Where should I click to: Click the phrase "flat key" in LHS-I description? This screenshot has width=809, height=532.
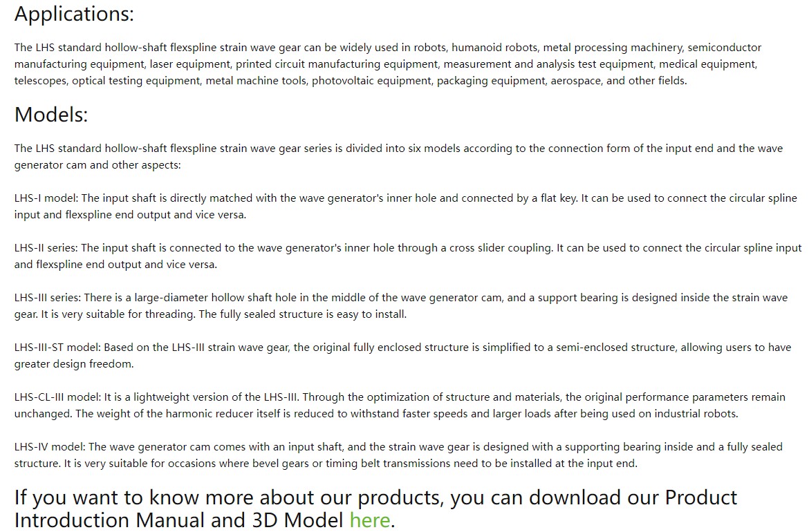[x=556, y=198]
